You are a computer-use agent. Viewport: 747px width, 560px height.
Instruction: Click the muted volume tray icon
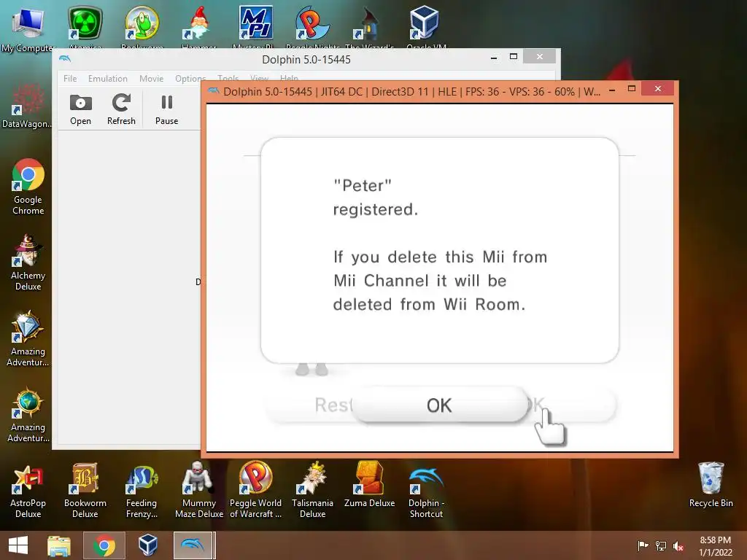(678, 545)
